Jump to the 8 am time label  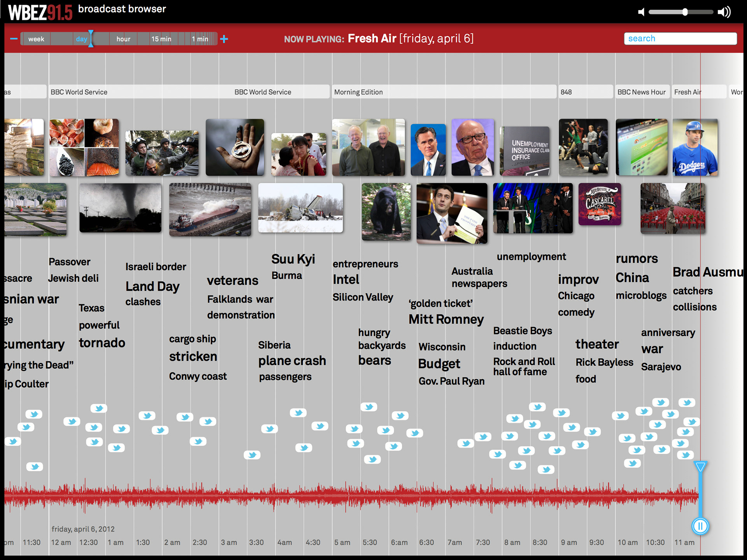(512, 542)
